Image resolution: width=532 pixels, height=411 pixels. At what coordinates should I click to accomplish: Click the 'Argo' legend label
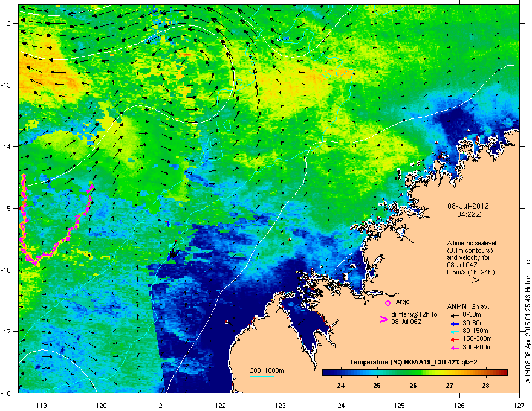click(403, 302)
